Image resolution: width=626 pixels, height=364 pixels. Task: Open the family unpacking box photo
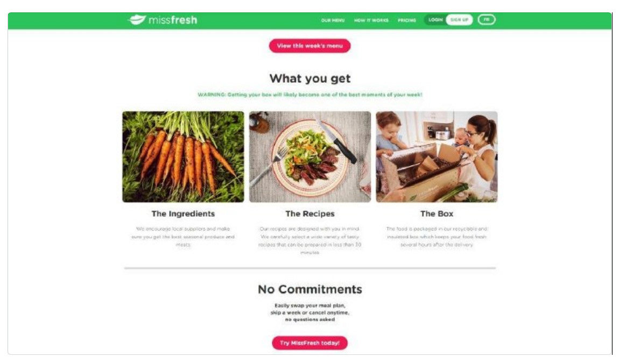pos(437,156)
